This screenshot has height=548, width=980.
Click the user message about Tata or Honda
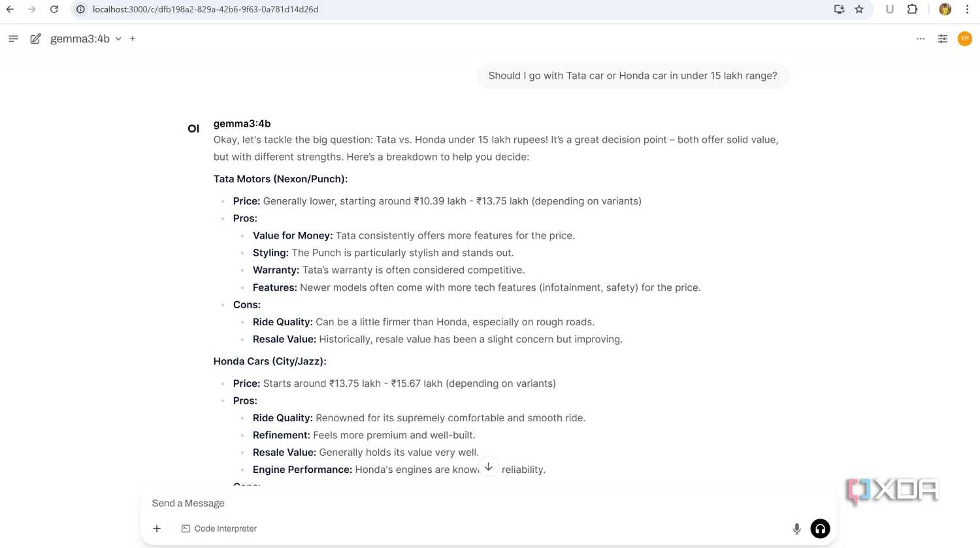click(x=632, y=76)
